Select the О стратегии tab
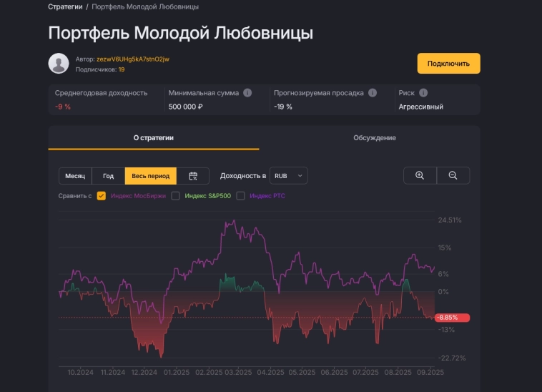Image resolution: width=542 pixels, height=392 pixels. coord(154,138)
